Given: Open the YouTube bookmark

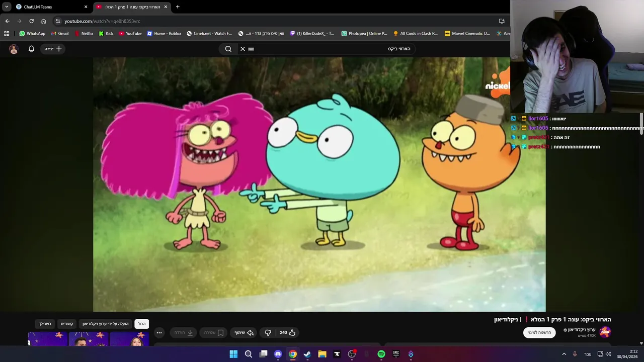Looking at the screenshot, I should [x=130, y=34].
